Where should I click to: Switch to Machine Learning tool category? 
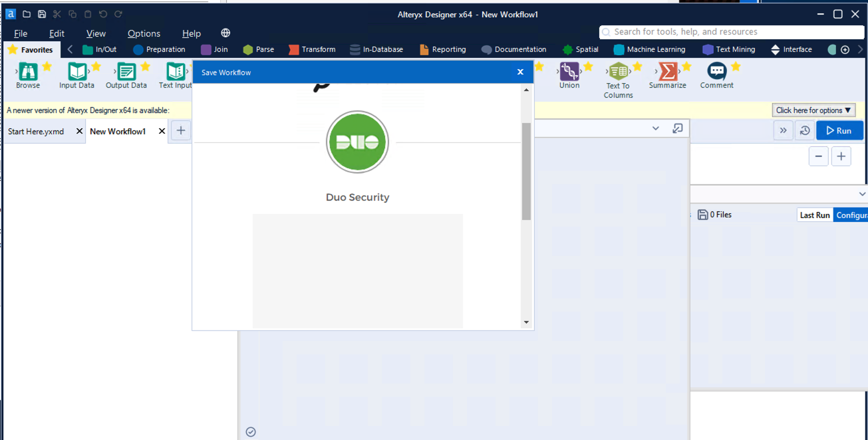click(x=649, y=49)
